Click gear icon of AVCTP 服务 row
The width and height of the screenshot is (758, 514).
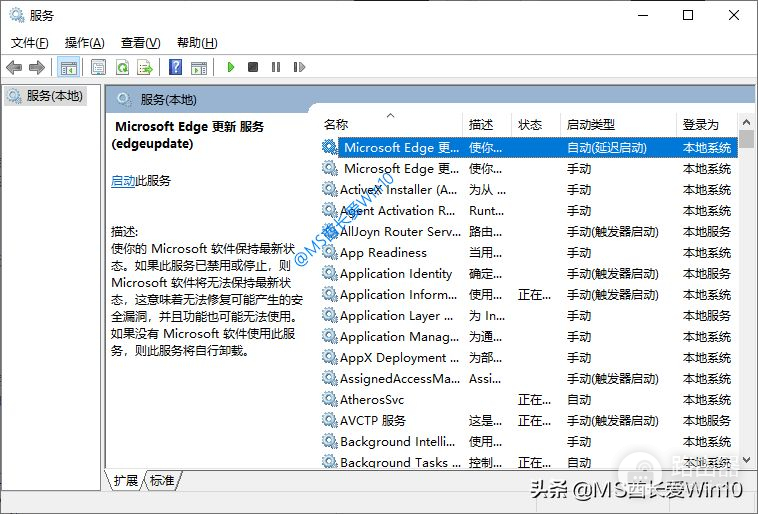330,421
